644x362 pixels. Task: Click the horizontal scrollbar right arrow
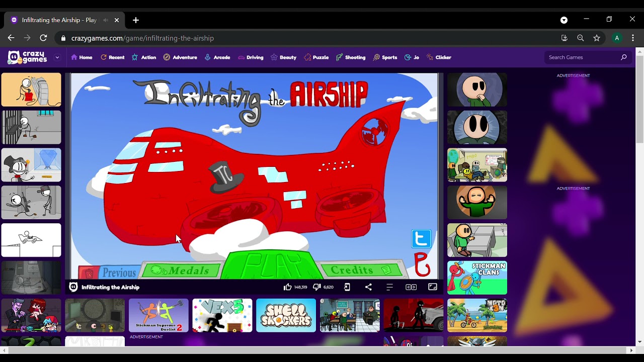(631, 350)
